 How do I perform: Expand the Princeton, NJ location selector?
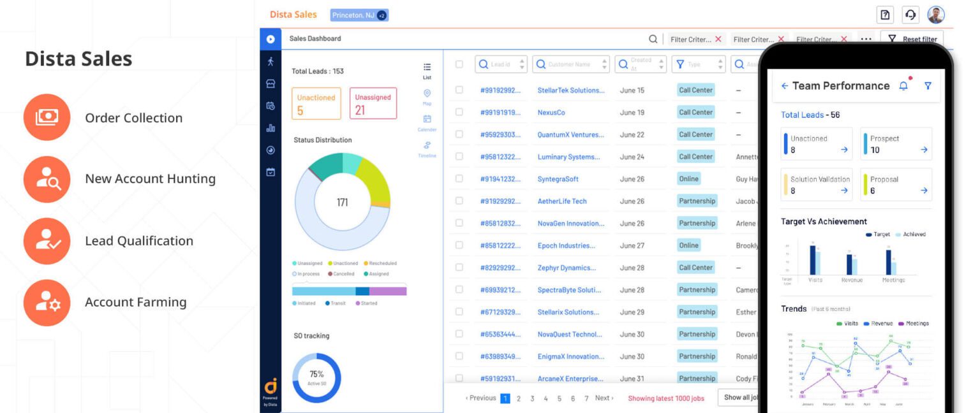pyautogui.click(x=359, y=15)
